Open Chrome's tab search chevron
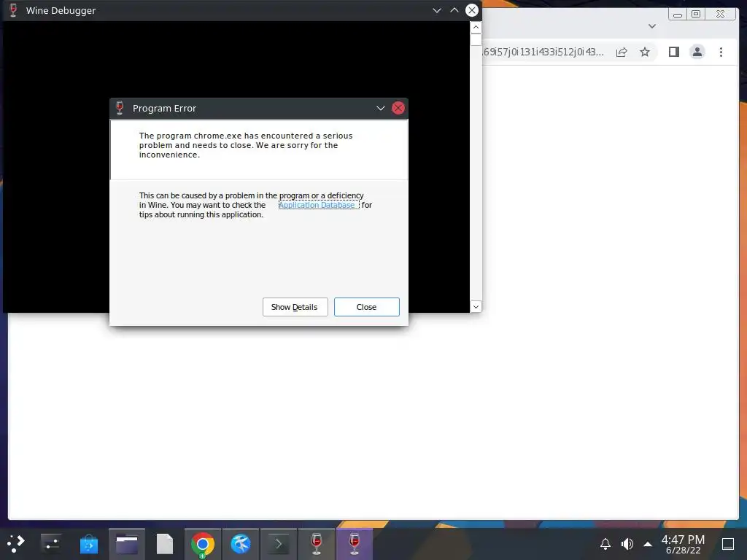Screen dimensions: 747x560 point(652,26)
